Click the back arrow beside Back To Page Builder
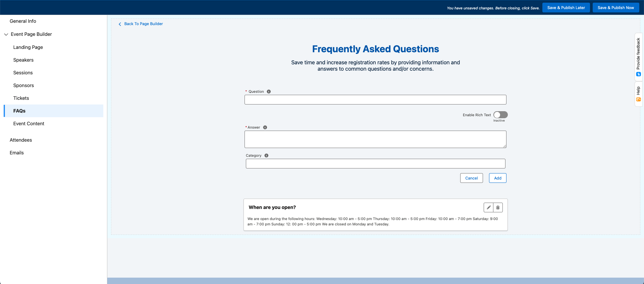The image size is (644, 284). point(120,24)
